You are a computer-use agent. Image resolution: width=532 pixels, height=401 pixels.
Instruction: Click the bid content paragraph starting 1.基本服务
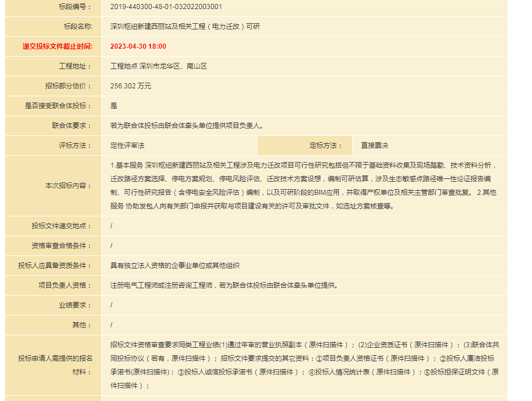[x=303, y=186]
